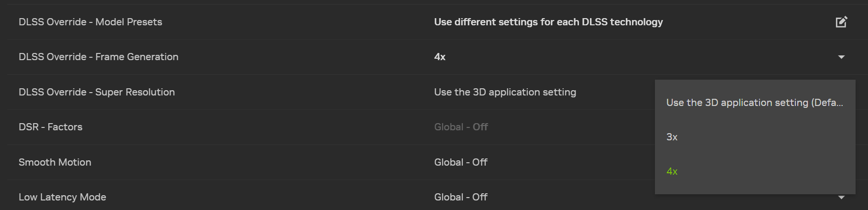Click the greyed DSR Factors 'Global - Off' value
868x210 pixels.
(x=461, y=127)
